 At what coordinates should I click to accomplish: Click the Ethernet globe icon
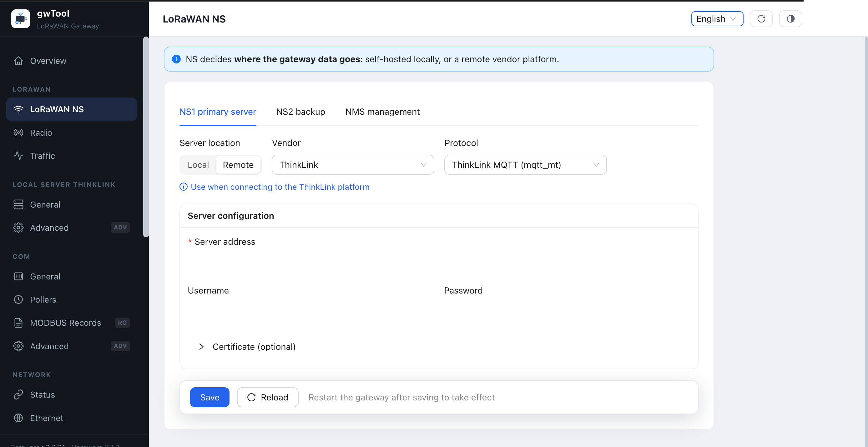18,418
